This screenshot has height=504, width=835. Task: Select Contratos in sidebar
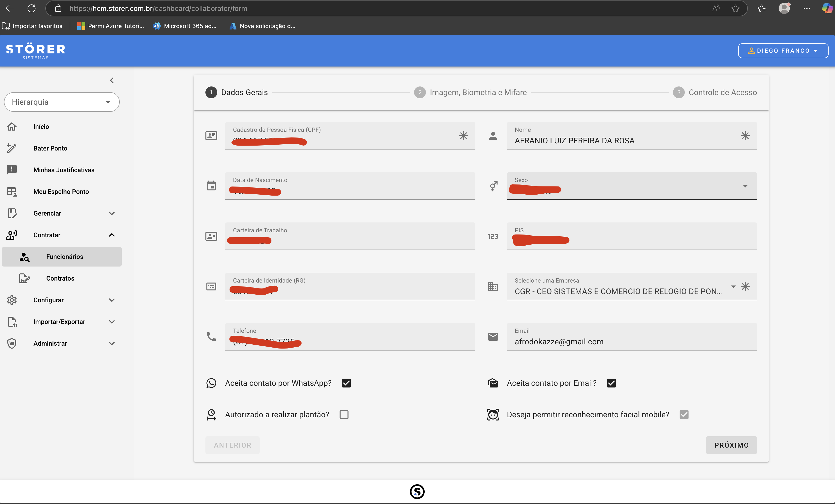[62, 278]
